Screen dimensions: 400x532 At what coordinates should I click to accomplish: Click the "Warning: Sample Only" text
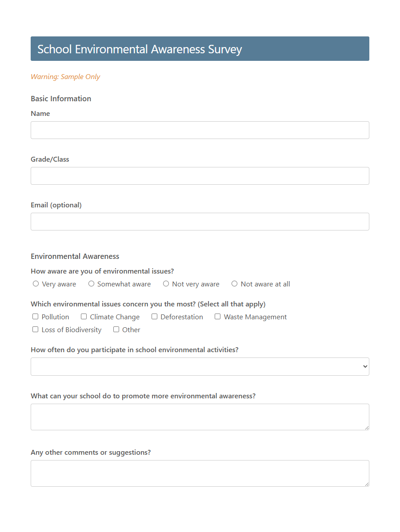[65, 76]
